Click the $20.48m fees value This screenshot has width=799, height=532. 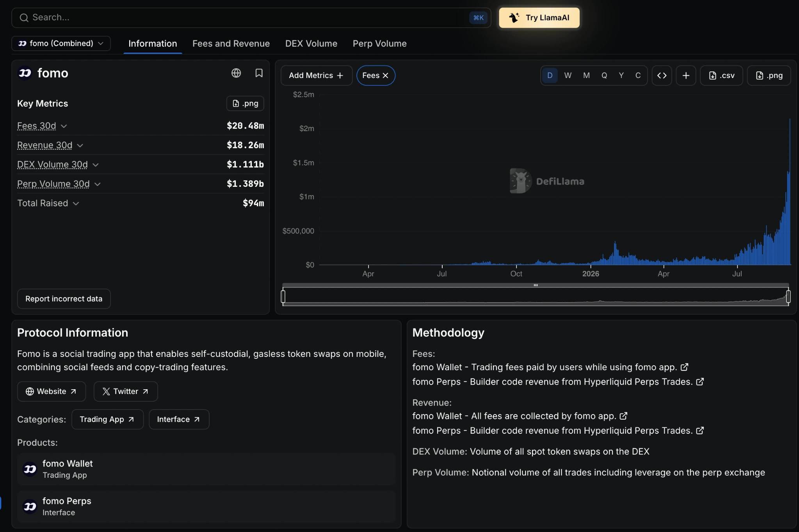coord(245,126)
